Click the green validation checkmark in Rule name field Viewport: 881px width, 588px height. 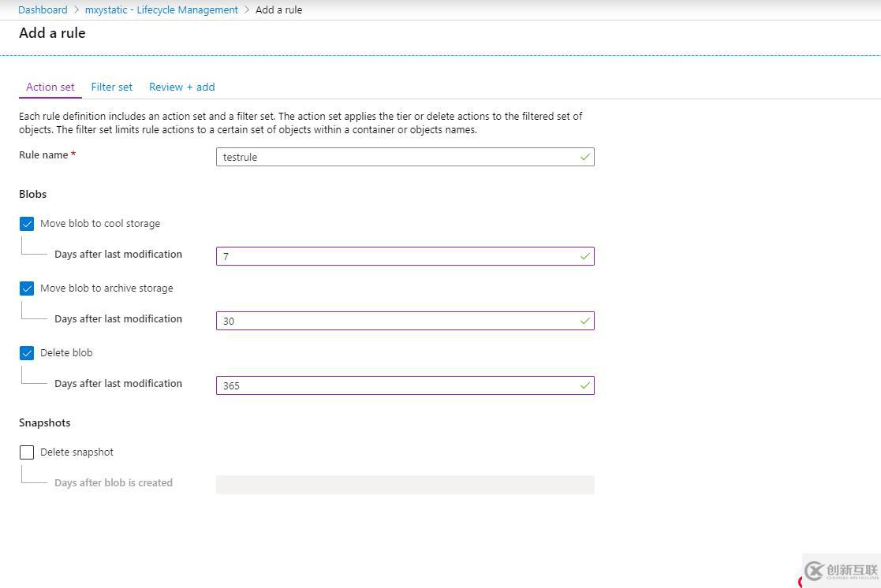(x=584, y=157)
